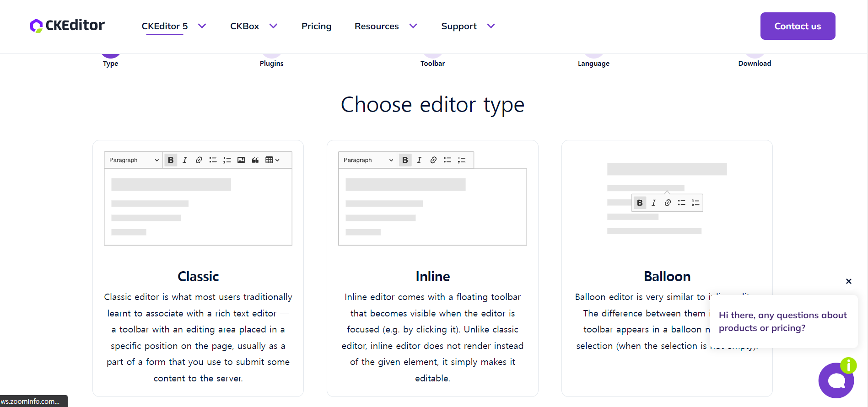Close the chat popup message
Viewport: 868px width, 407px height.
tap(849, 281)
